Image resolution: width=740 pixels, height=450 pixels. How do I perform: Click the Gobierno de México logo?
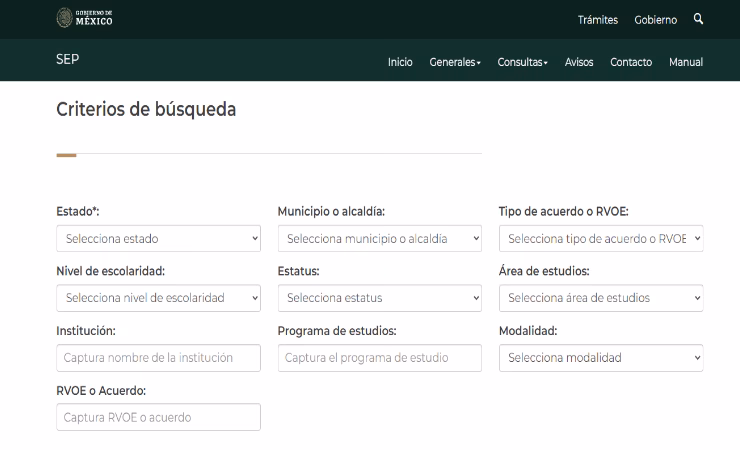click(x=84, y=18)
